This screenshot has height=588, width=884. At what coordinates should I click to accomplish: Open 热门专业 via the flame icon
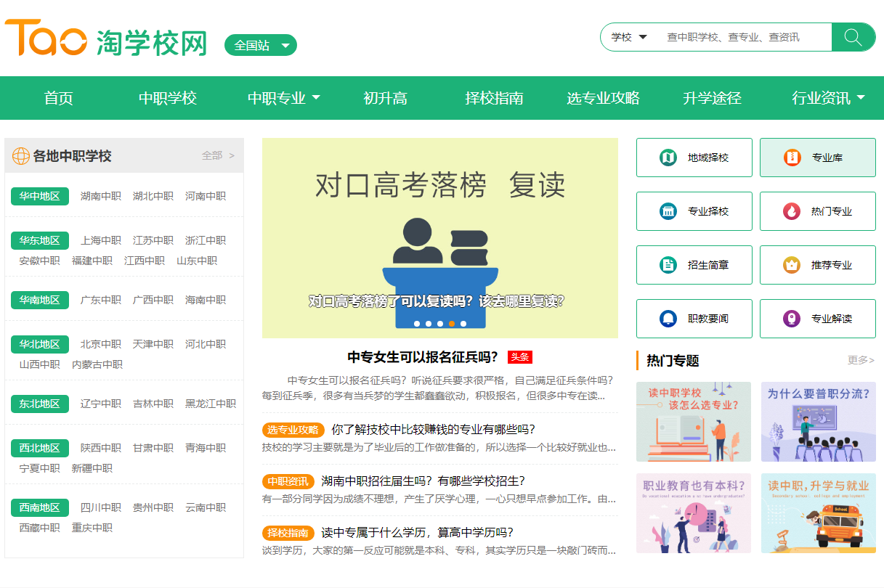click(792, 211)
